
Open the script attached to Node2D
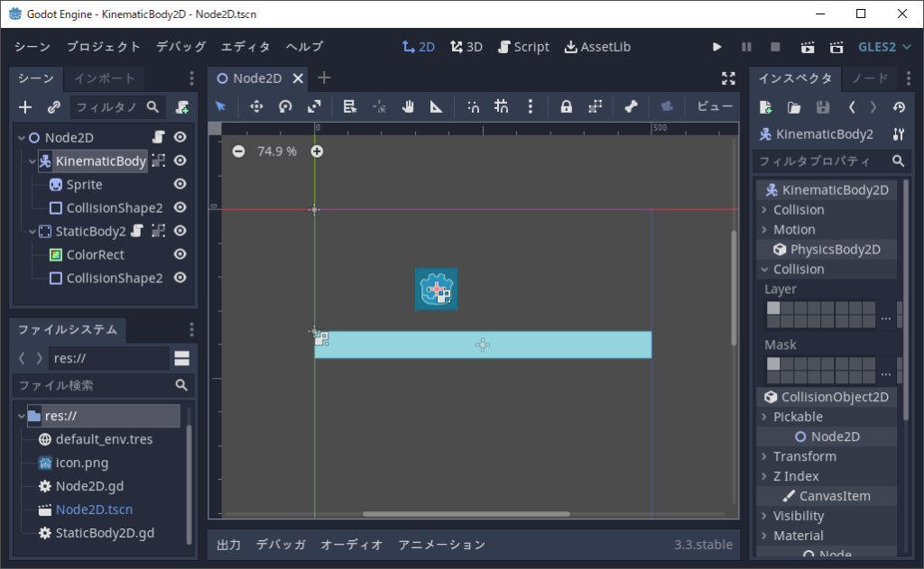point(159,138)
